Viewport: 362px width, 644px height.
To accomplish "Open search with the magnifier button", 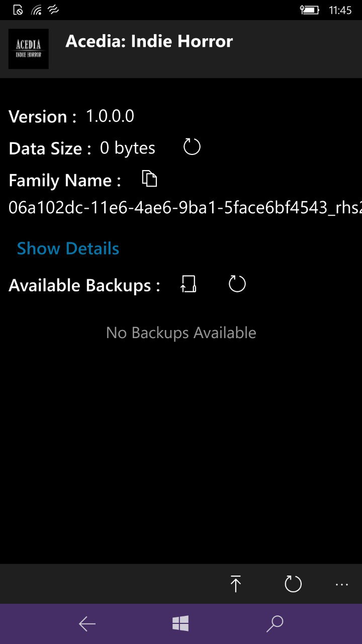I will 275,624.
